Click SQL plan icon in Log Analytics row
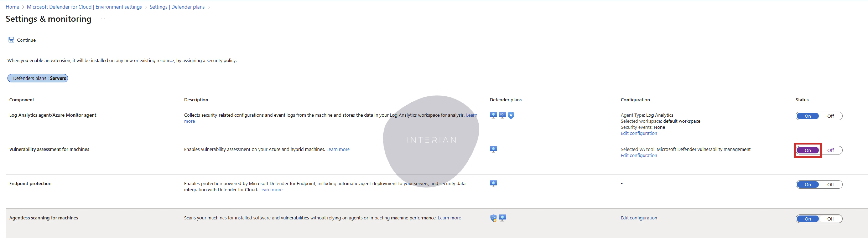This screenshot has height=238, width=868. 502,115
